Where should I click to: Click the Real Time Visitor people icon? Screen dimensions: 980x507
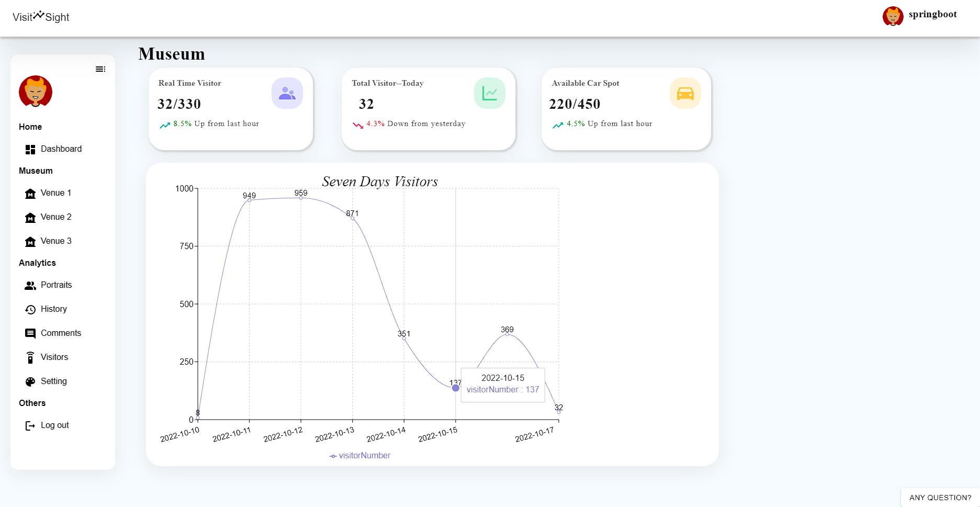(287, 93)
